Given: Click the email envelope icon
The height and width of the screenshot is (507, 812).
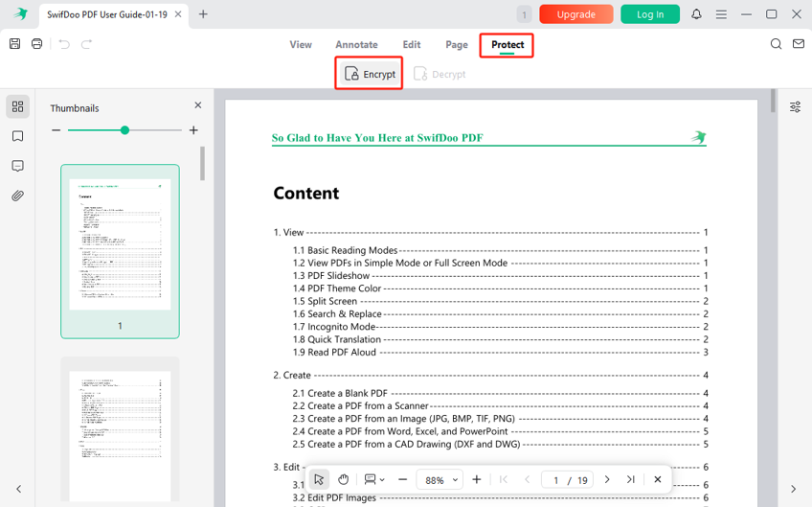Looking at the screenshot, I should coord(799,44).
